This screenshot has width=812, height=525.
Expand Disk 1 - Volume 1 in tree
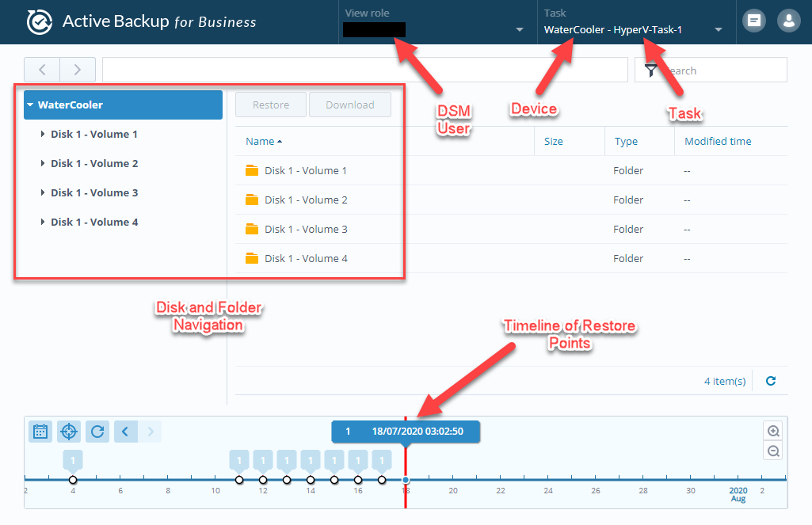point(43,134)
